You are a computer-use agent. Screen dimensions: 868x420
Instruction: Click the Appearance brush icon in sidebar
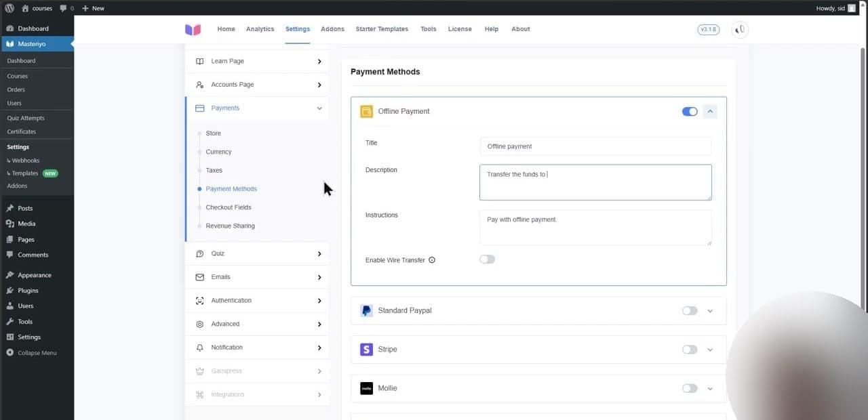tap(10, 275)
